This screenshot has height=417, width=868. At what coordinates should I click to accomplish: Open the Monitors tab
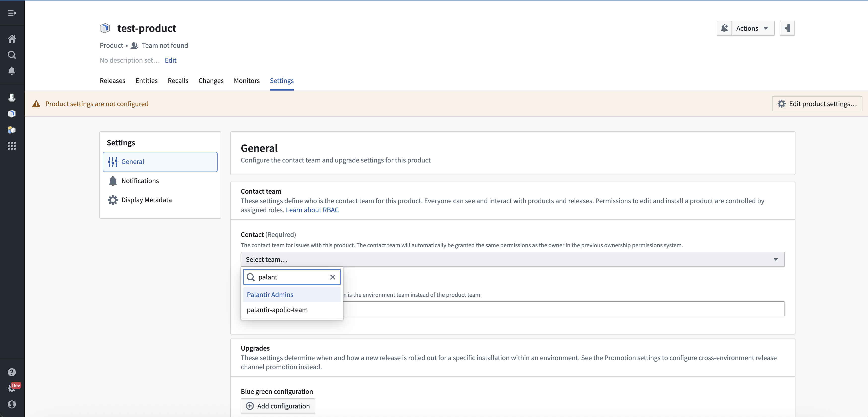[247, 80]
